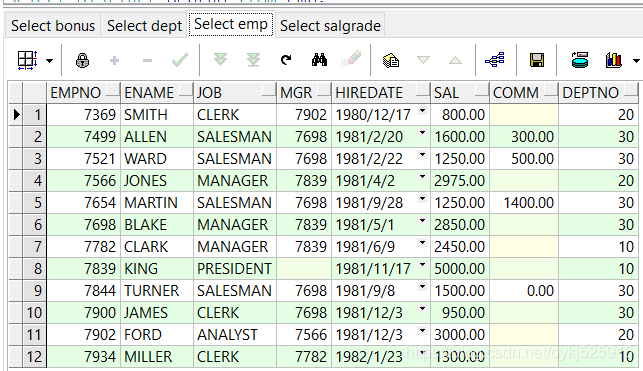This screenshot has height=371, width=643.
Task: Click the name cell MILLER
Action: 157,357
